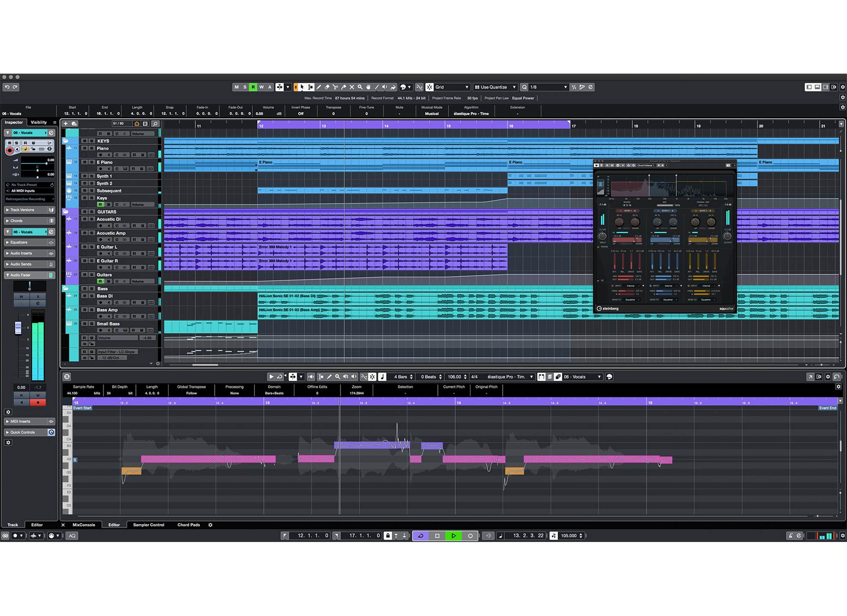
Task: Open the Use Quantize dropdown
Action: [495, 87]
